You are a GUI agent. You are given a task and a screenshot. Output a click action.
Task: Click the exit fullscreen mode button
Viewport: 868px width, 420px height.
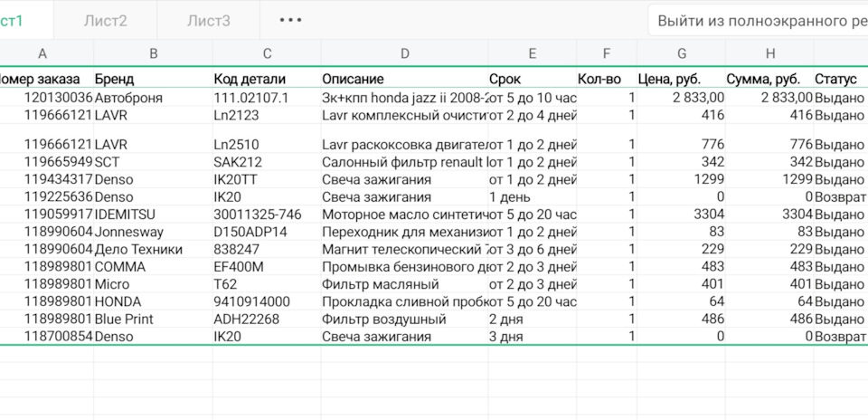[759, 21]
